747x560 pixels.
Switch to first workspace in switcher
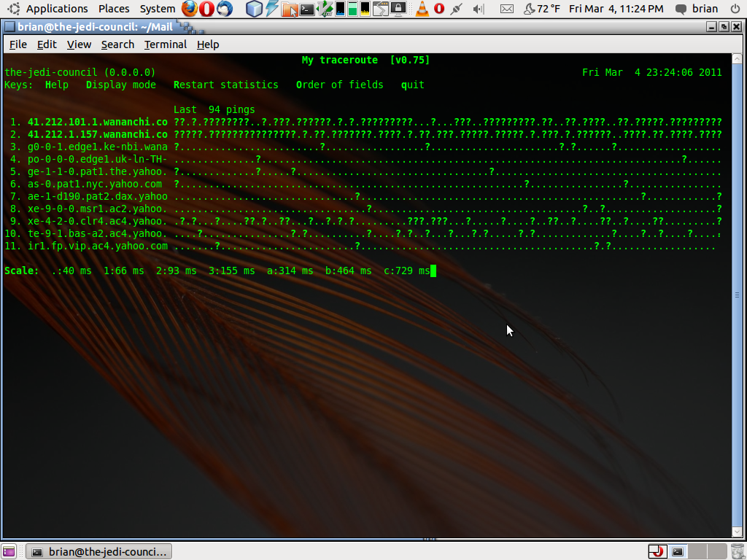[x=657, y=551]
